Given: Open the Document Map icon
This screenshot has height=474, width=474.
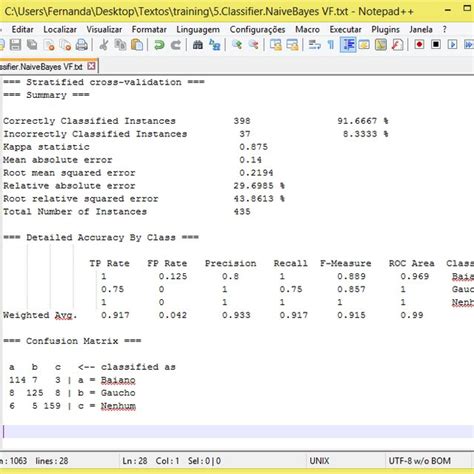Looking at the screenshot, I should click(x=381, y=45).
